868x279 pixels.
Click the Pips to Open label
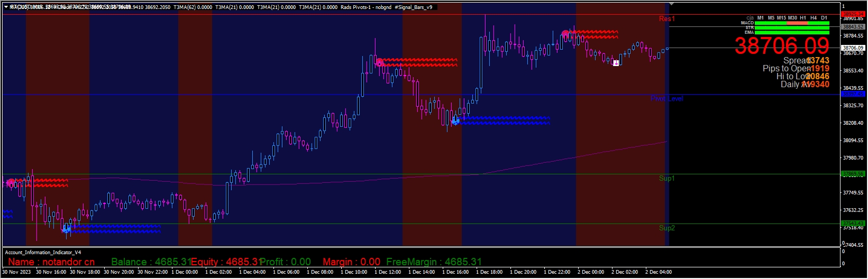[x=787, y=69]
